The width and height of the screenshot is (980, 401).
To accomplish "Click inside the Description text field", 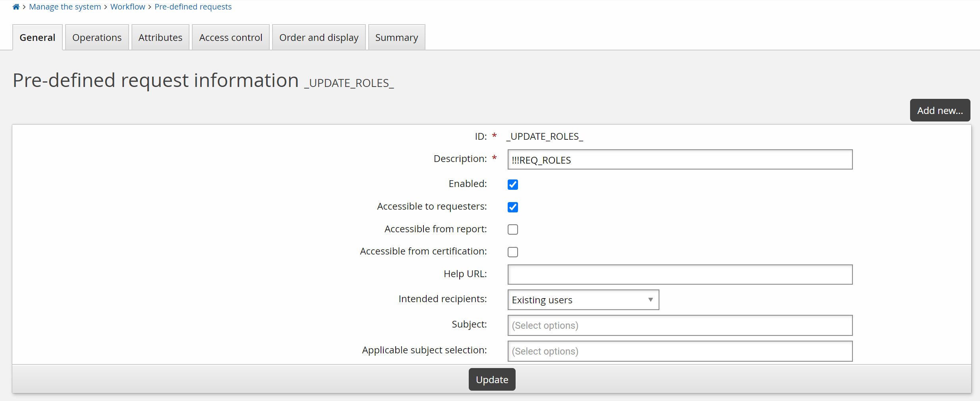I will (679, 160).
